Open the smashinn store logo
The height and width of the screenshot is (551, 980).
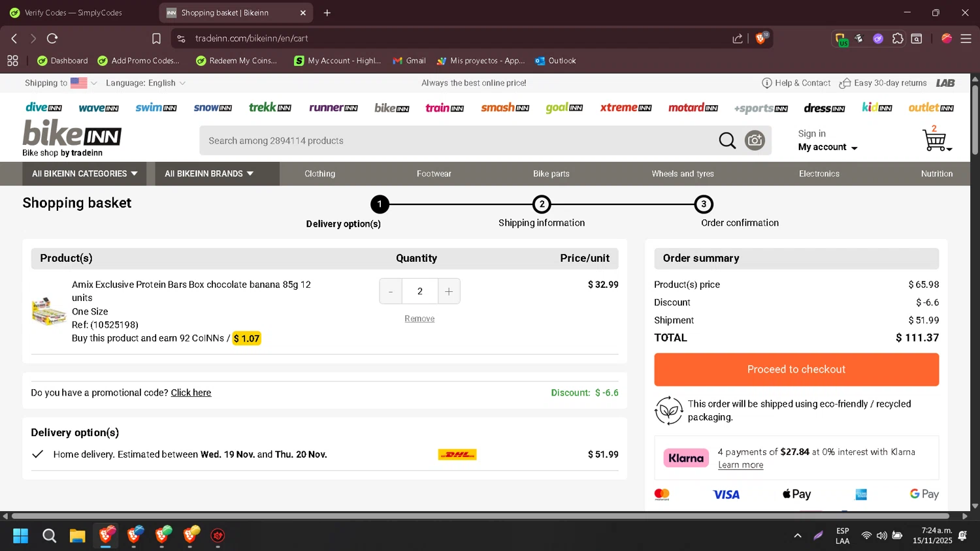click(x=505, y=108)
